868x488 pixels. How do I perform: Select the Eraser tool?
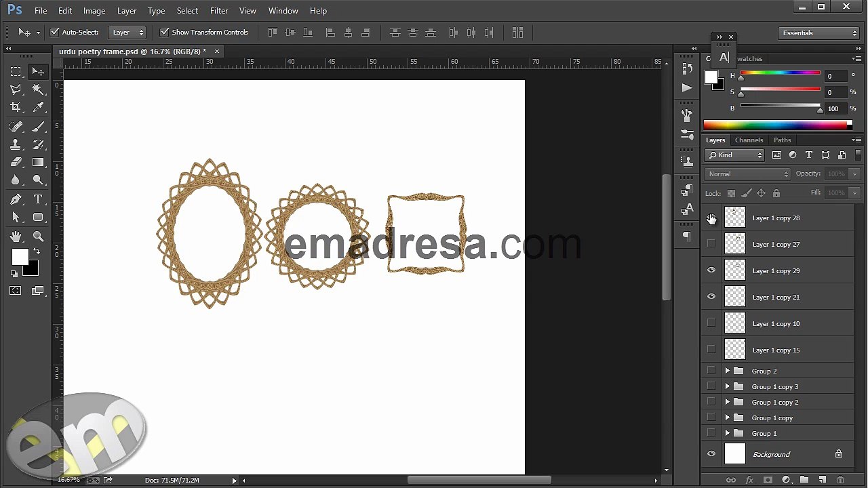coord(16,162)
